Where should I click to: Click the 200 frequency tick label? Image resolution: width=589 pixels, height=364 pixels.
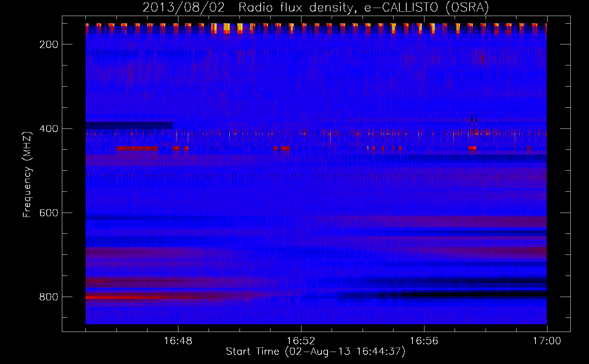[49, 44]
